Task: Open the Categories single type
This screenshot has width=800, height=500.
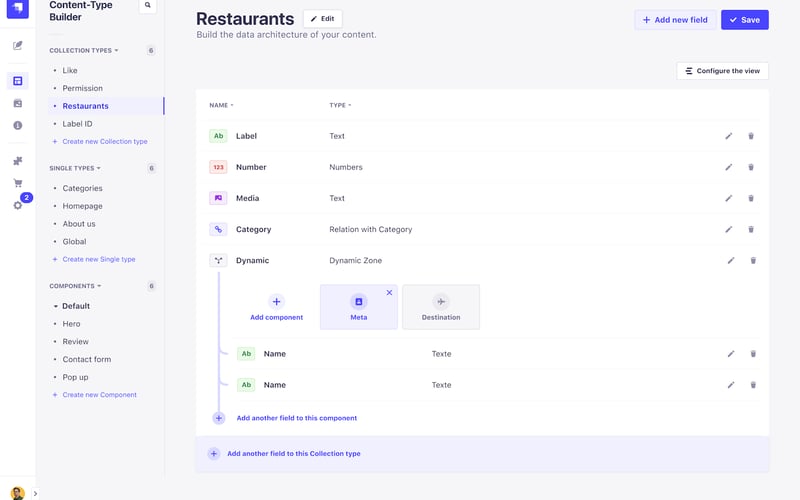Action: point(83,188)
